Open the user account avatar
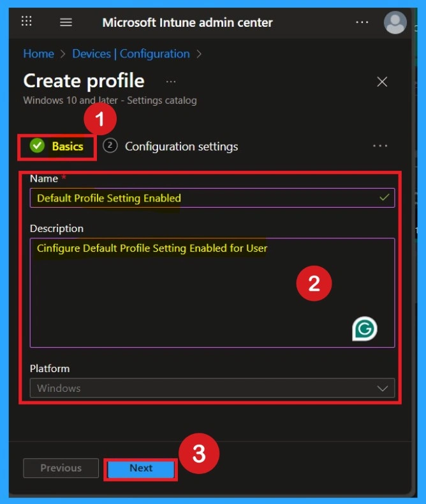 (x=395, y=22)
